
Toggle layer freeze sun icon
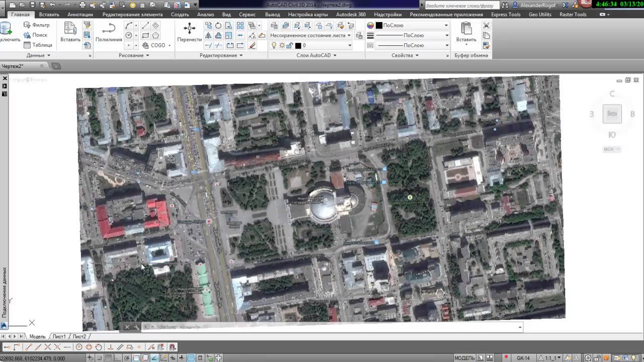(x=282, y=45)
